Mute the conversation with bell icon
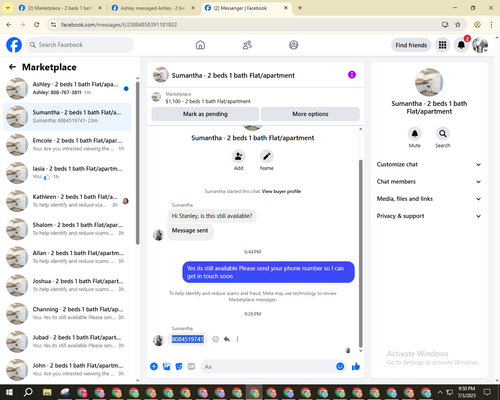 (415, 134)
